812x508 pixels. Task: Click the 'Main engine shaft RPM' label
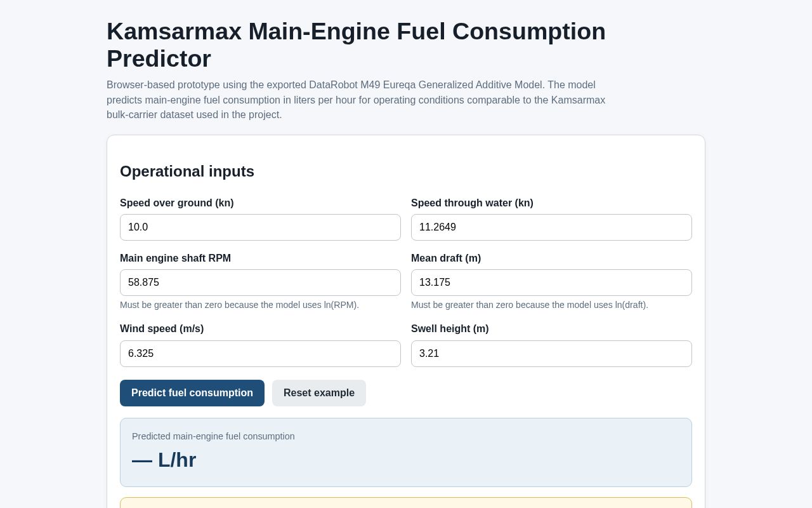point(175,258)
